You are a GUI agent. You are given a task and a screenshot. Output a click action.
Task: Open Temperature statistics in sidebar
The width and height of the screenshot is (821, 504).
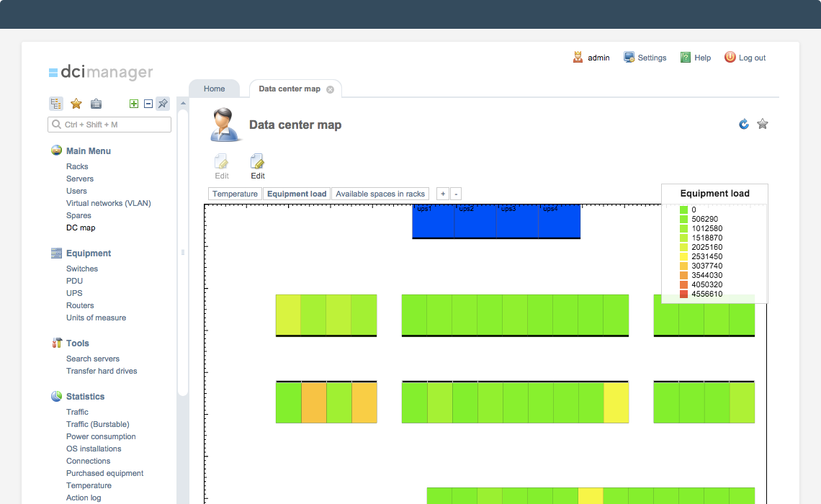(89, 486)
